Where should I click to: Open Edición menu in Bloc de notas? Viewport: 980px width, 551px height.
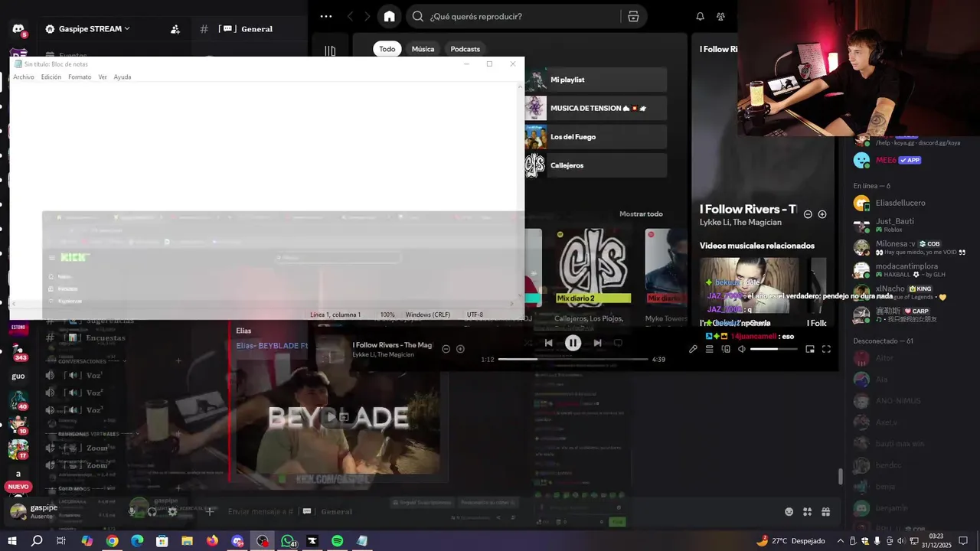51,77
